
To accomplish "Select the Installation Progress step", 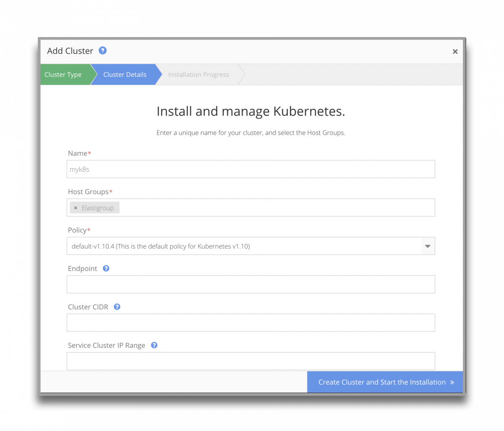I will pos(198,74).
